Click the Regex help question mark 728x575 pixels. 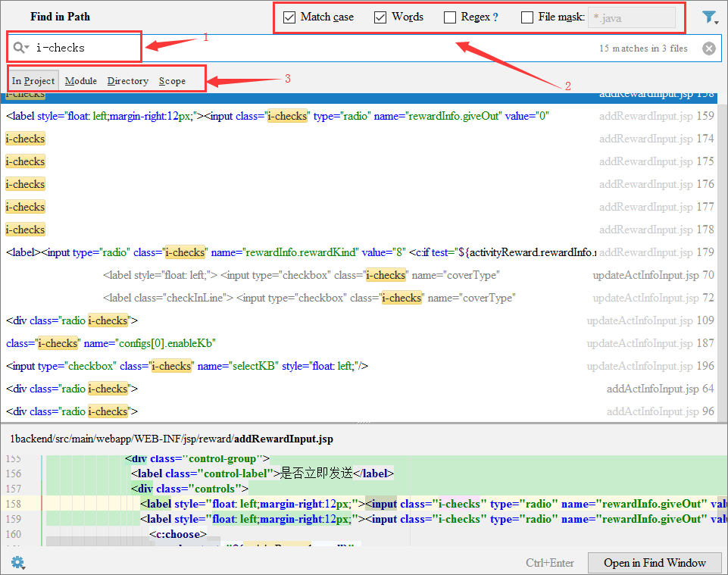coord(495,17)
